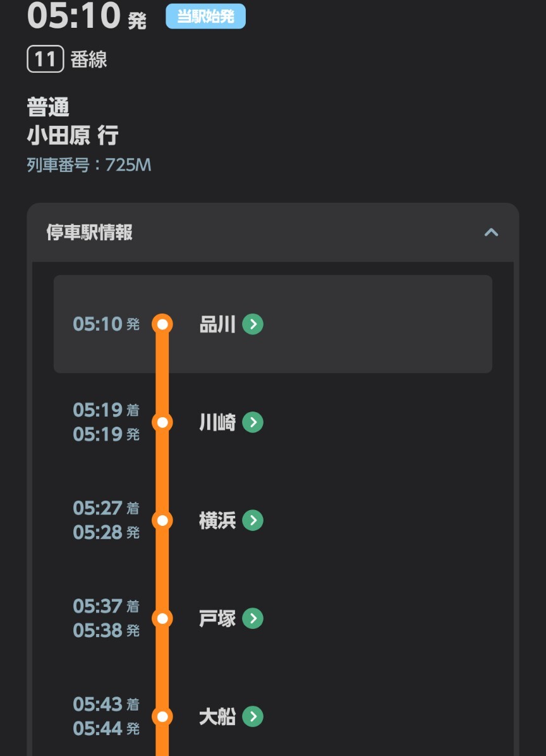Collapse the 停車駅情報 section chevron

(491, 233)
